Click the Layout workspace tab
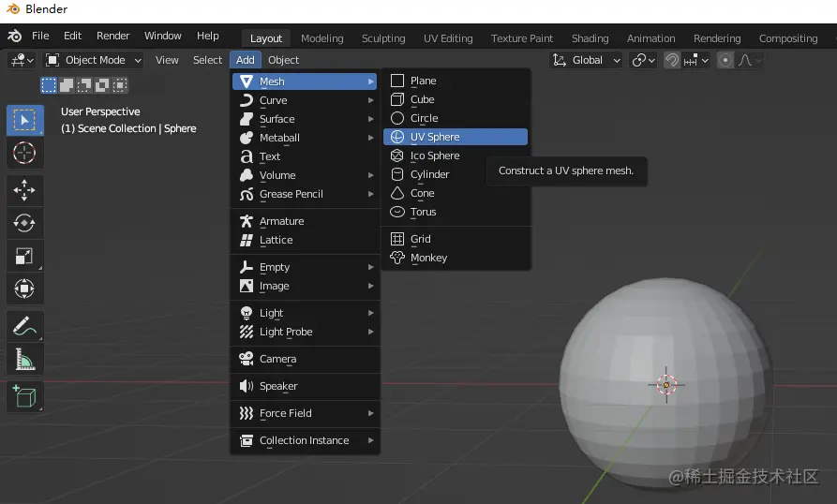 [266, 38]
